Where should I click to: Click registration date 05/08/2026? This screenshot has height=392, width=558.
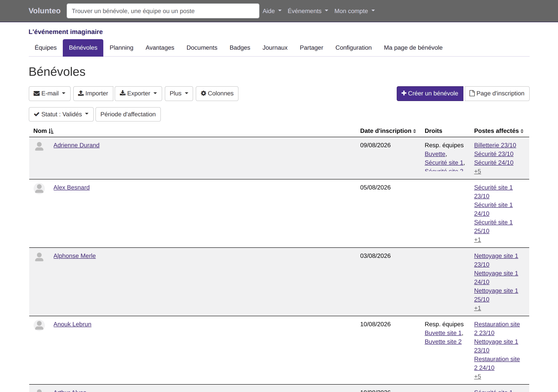(x=375, y=187)
